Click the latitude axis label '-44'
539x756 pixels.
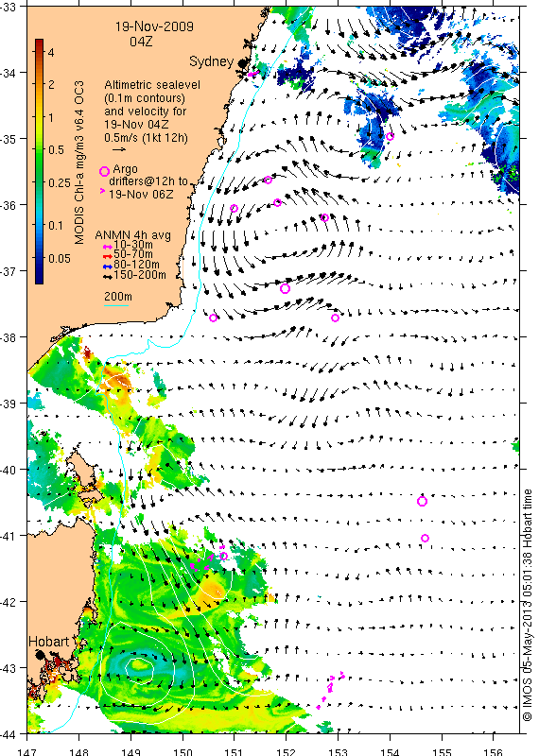[8, 734]
